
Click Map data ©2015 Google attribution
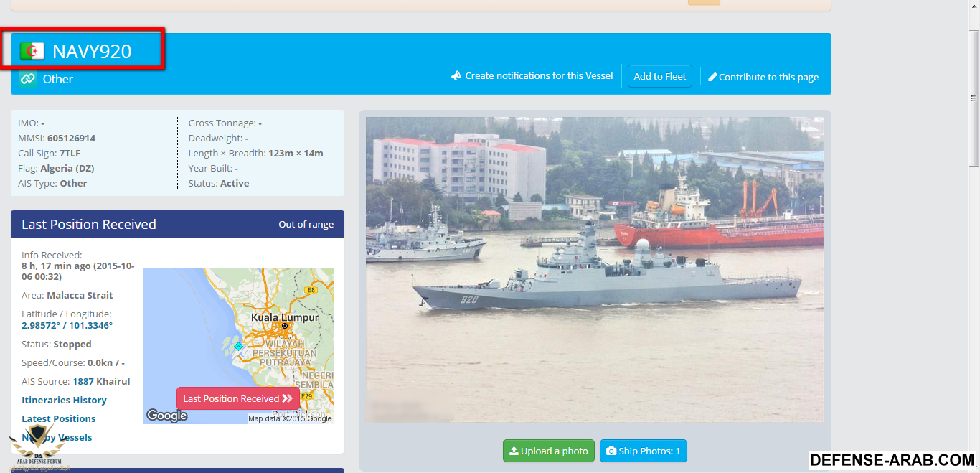pos(290,418)
